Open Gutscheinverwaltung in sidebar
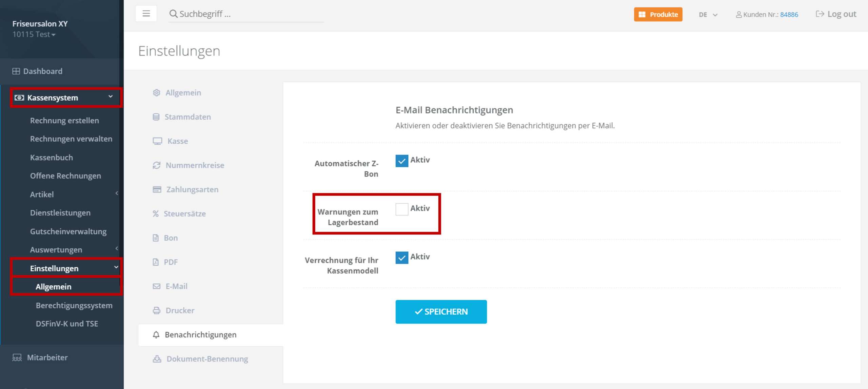The width and height of the screenshot is (868, 389). coord(68,231)
